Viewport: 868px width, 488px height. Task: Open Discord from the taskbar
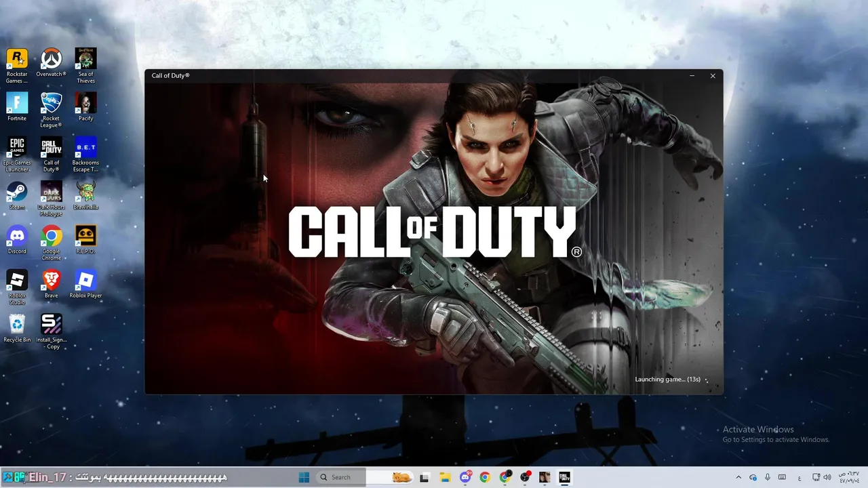pyautogui.click(x=465, y=477)
